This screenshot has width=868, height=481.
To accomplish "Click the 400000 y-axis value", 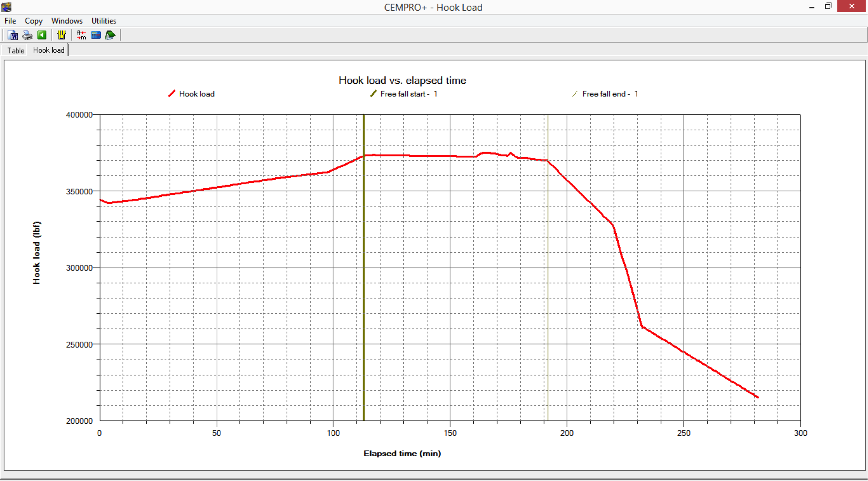I will (79, 115).
